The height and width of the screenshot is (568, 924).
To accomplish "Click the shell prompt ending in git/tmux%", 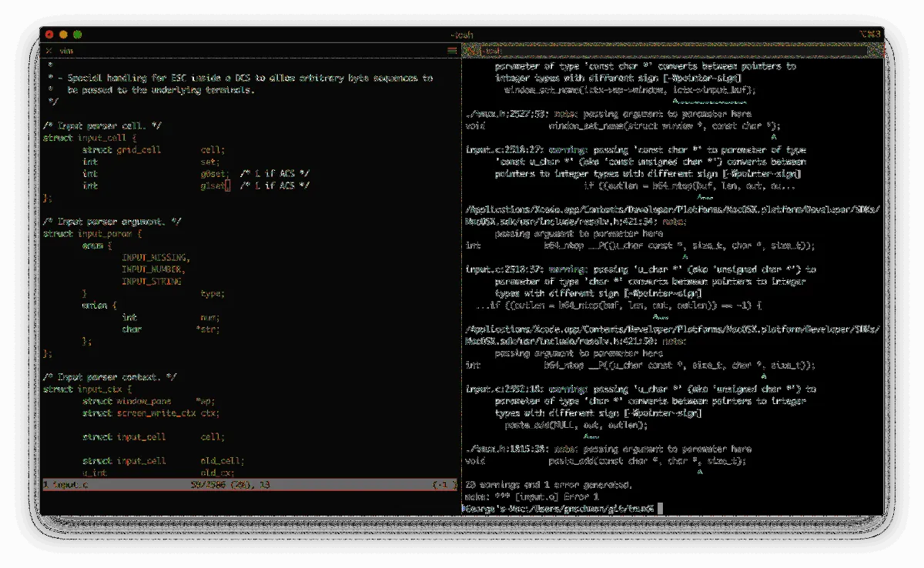I will [558, 509].
